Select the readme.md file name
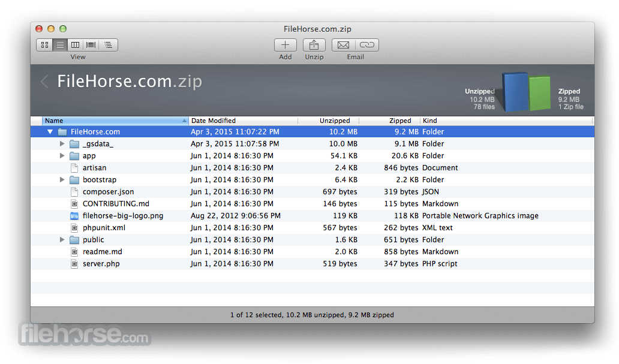The image size is (619, 364). point(102,252)
